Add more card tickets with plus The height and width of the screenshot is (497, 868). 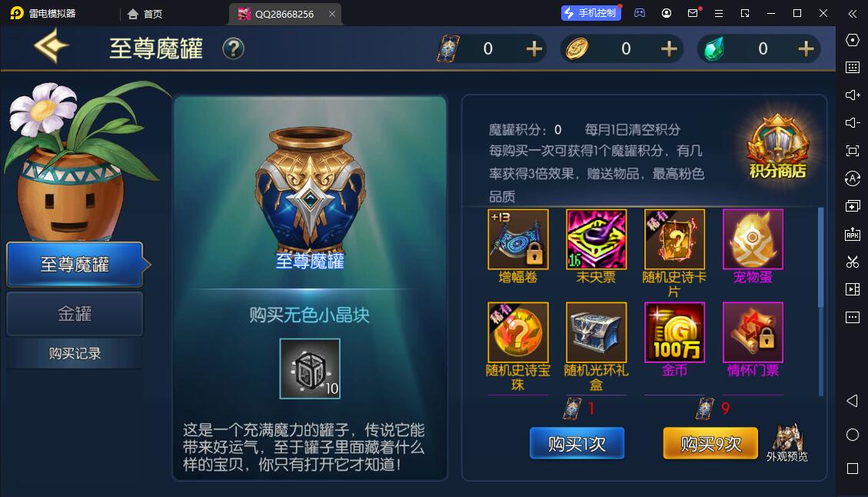(x=534, y=48)
